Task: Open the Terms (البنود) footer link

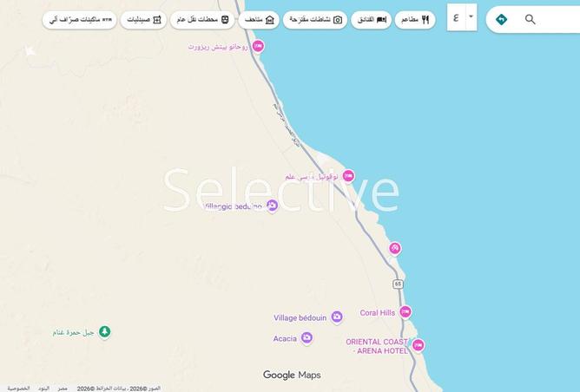Action: pyautogui.click(x=43, y=389)
